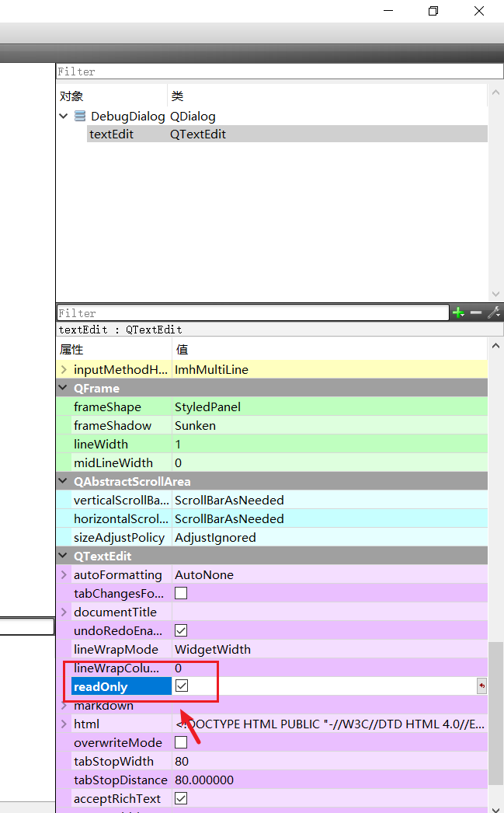Click the property editor Filter field

[252, 312]
